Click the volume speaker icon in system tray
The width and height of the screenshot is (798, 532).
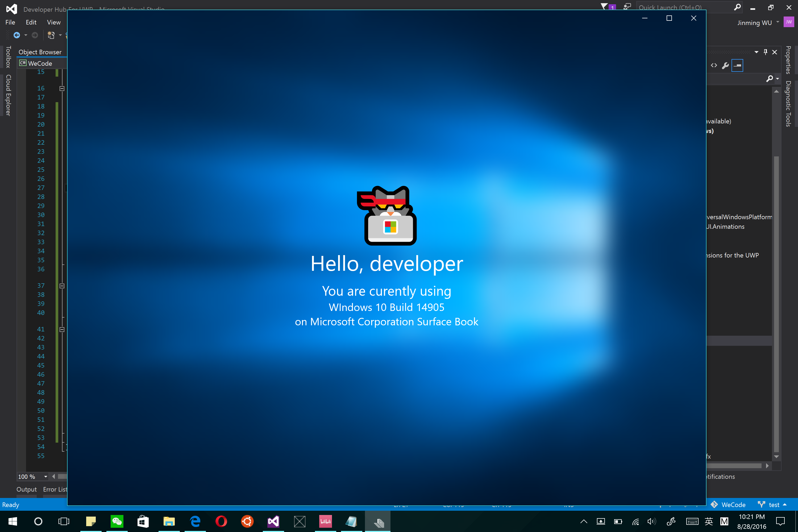651,521
